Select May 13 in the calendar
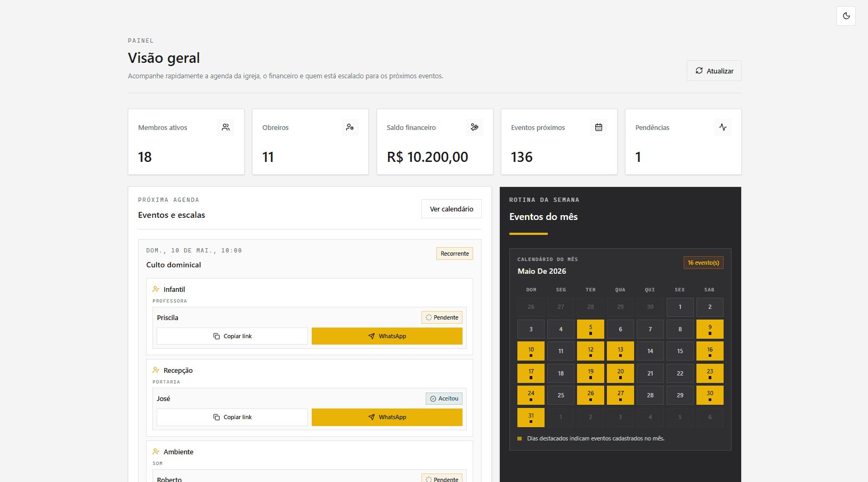868x482 pixels. (x=620, y=351)
